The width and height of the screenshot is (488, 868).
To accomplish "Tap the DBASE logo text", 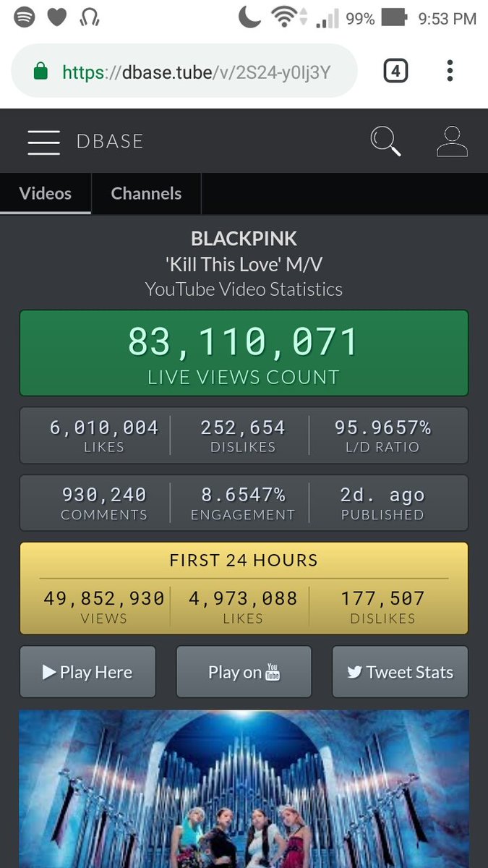I will 110,141.
